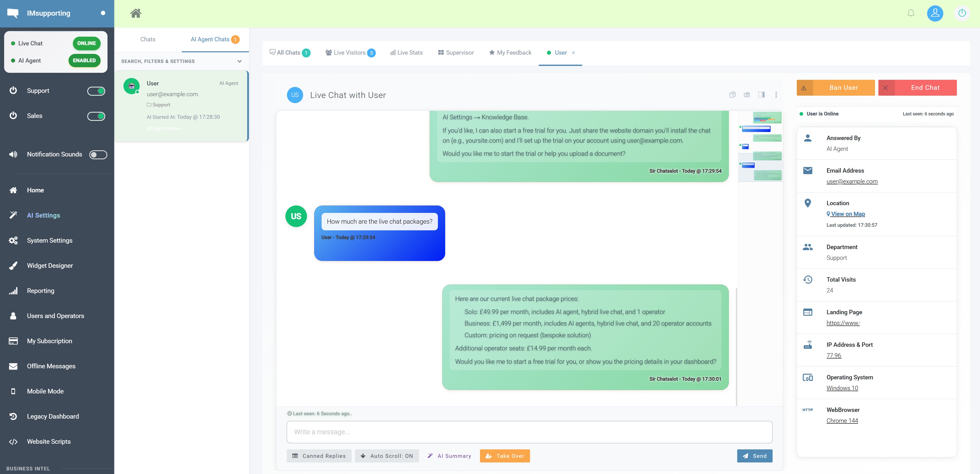The image size is (980, 474).
Task: Toggle the Support department switch
Action: [96, 91]
